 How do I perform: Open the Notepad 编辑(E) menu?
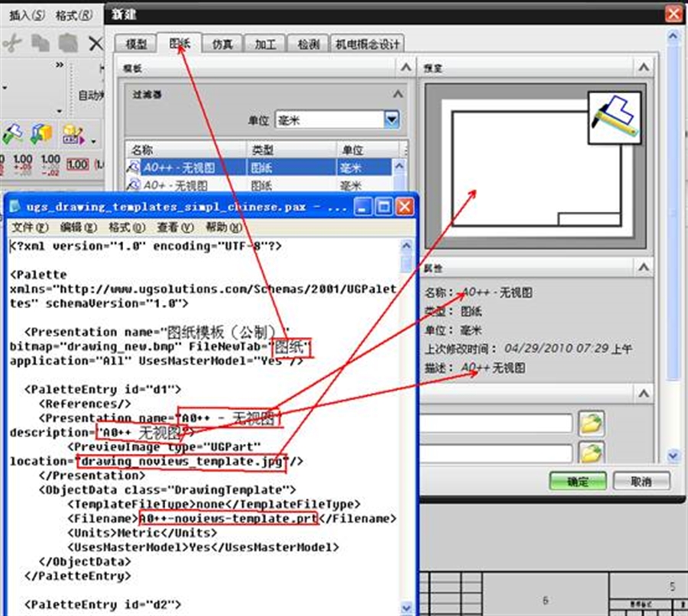[x=78, y=227]
